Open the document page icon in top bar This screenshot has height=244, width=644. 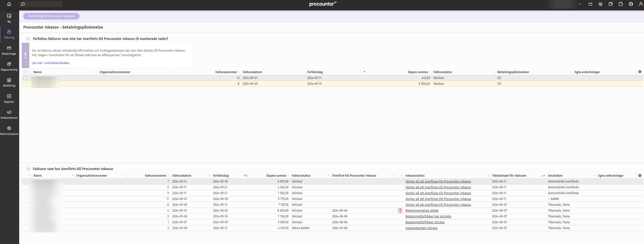[x=621, y=4]
